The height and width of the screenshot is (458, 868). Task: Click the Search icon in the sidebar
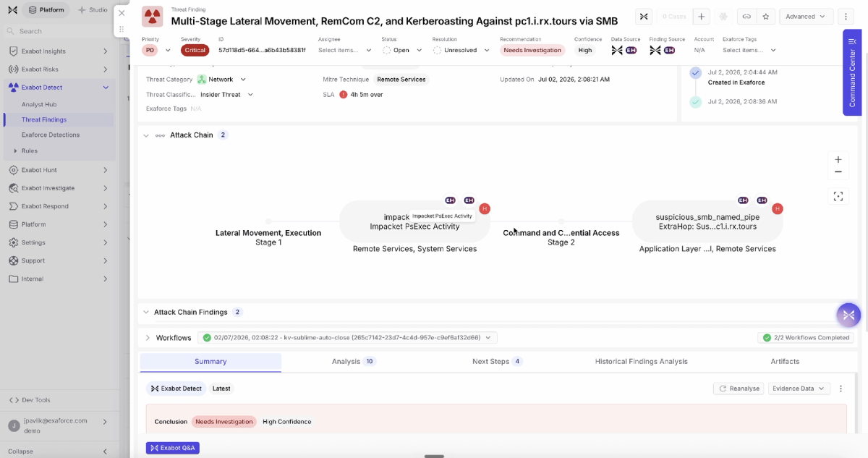point(11,31)
